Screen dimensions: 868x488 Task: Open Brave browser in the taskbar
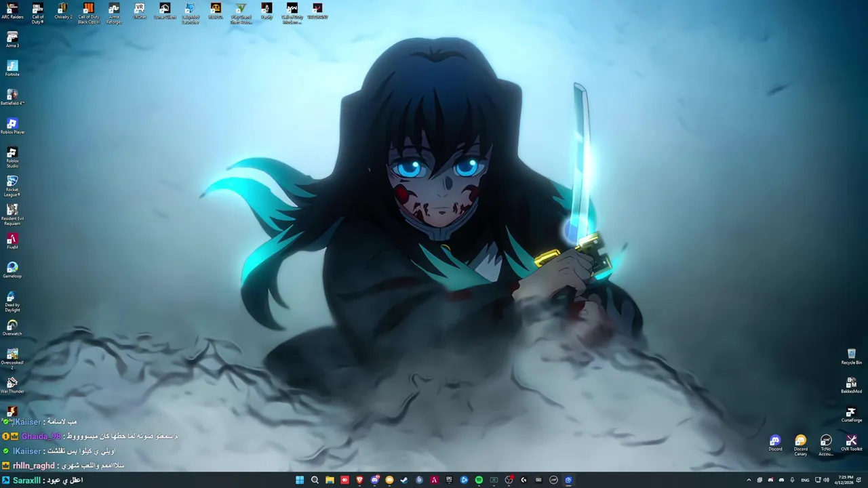pos(359,480)
